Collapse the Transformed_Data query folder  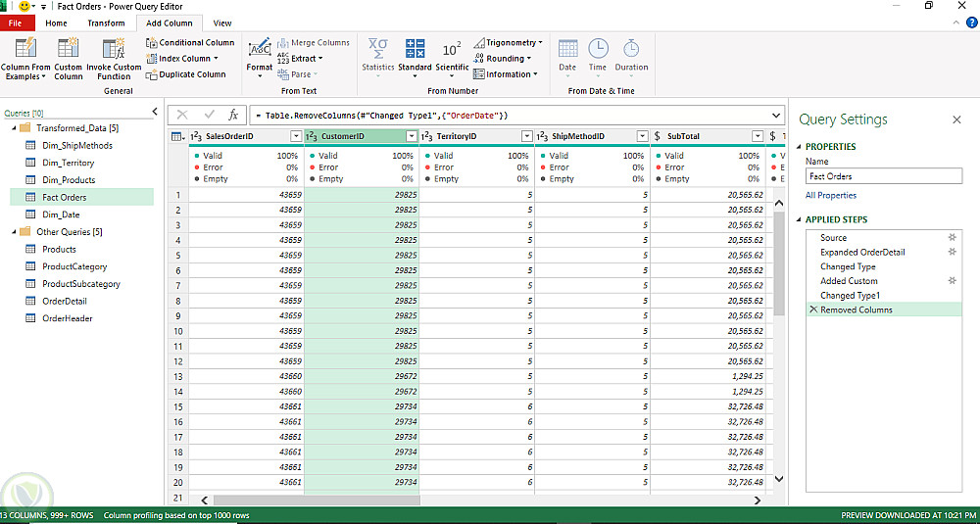pyautogui.click(x=13, y=128)
